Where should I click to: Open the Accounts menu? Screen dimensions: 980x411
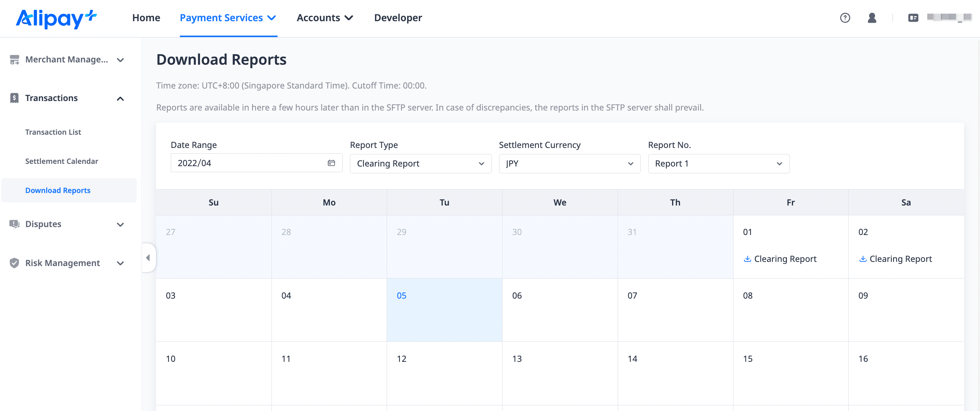(x=325, y=18)
